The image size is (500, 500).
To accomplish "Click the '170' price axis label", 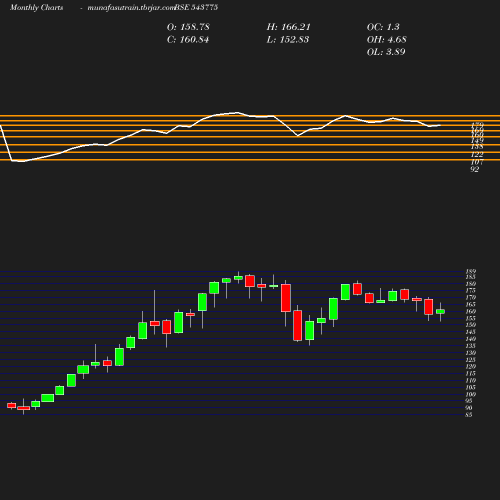I will click(471, 297).
